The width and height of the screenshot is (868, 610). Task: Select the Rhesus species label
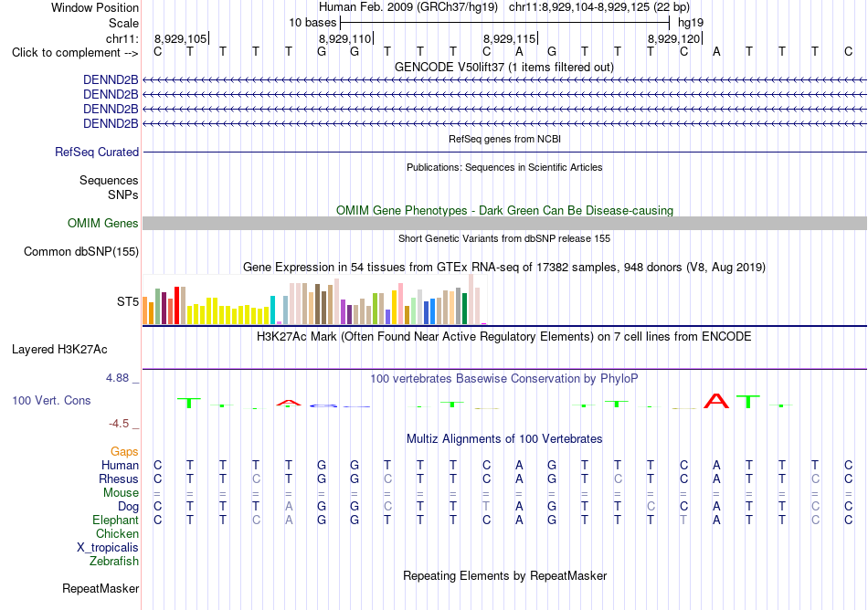119,479
